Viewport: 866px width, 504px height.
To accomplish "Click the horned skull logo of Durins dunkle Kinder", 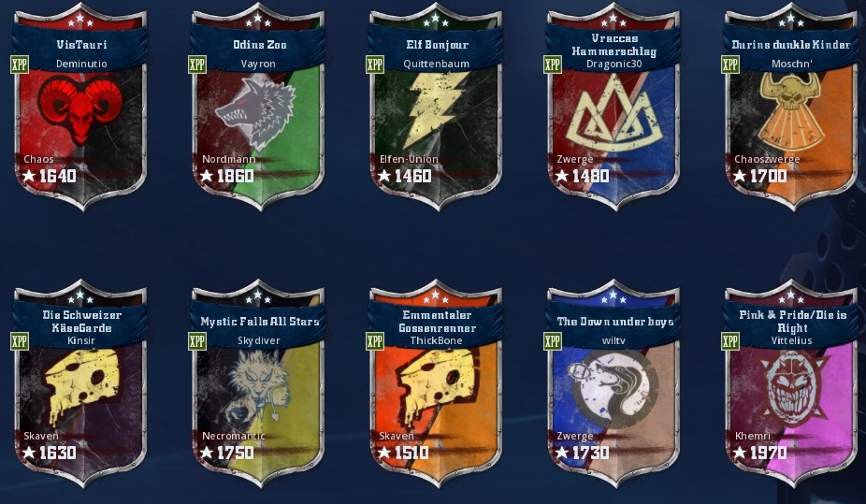I will pyautogui.click(x=791, y=110).
